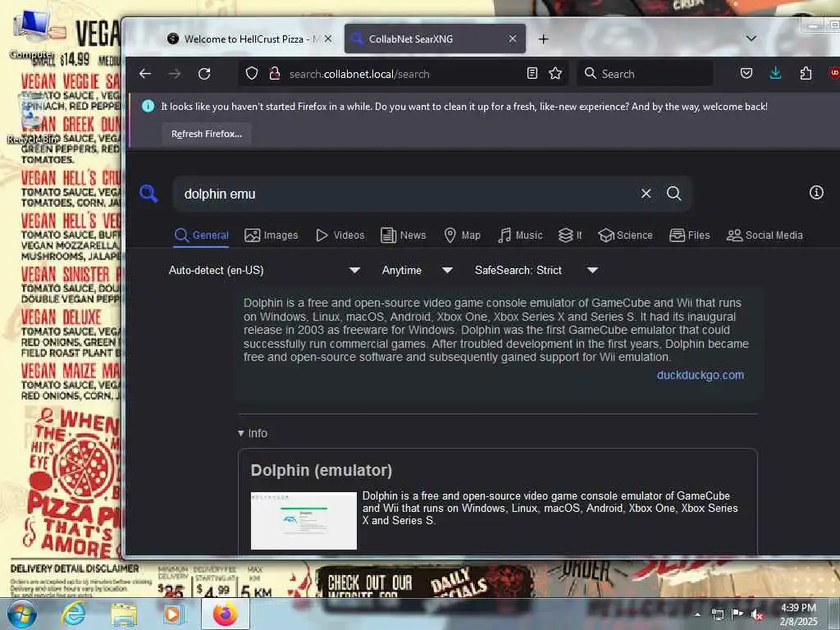
Task: Close the CollabNet SearXNG tab
Action: [513, 39]
